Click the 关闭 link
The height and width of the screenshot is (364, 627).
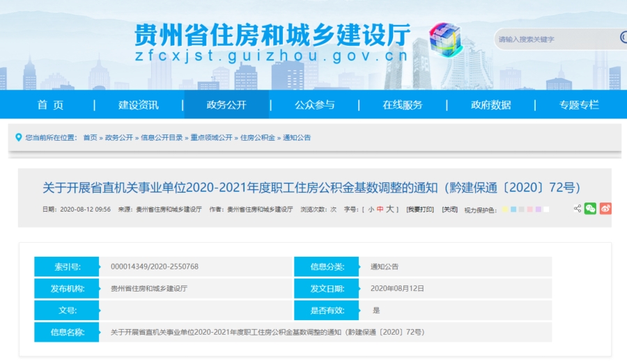(449, 209)
